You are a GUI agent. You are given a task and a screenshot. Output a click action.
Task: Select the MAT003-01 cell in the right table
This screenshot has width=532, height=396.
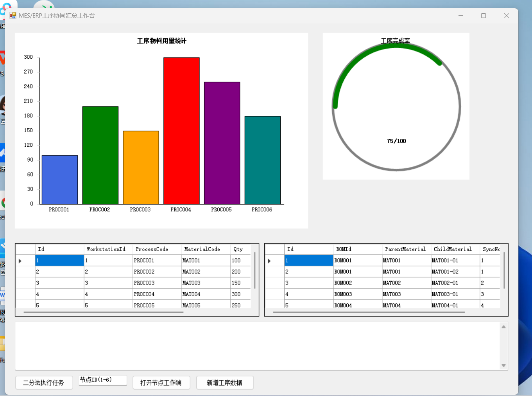coord(455,294)
